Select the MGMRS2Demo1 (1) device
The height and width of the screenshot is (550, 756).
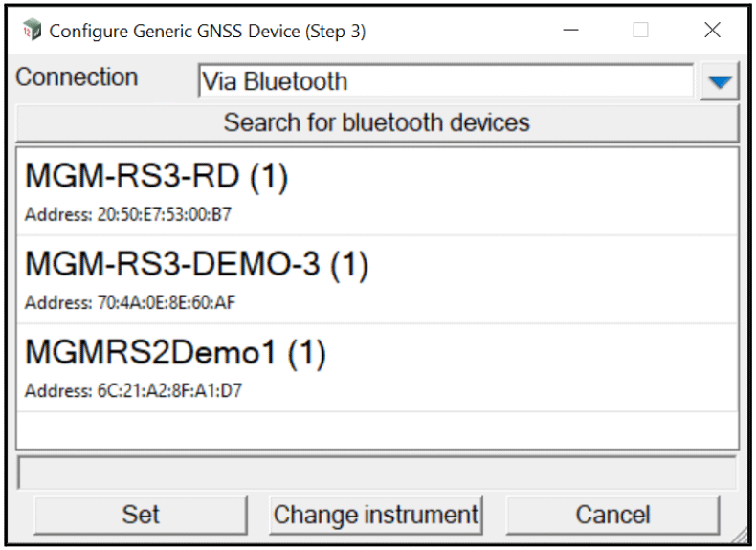(377, 368)
